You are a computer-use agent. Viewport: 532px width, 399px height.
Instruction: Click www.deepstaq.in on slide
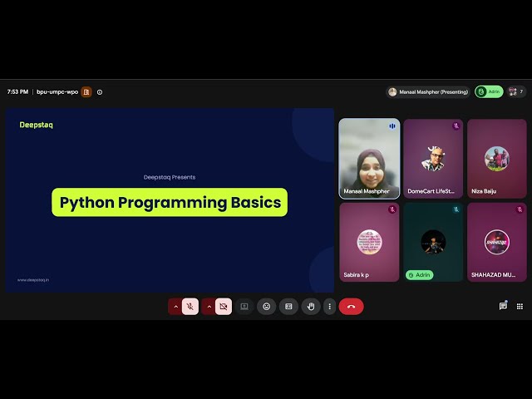(33, 280)
